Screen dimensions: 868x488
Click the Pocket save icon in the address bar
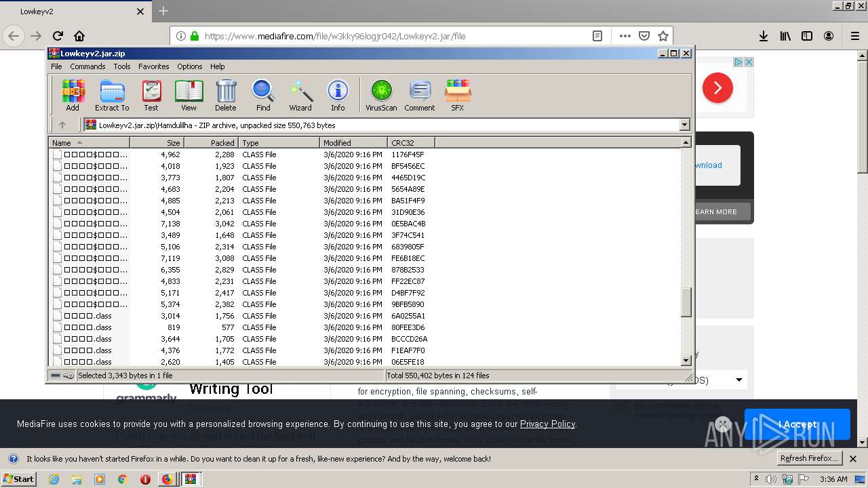click(x=644, y=36)
